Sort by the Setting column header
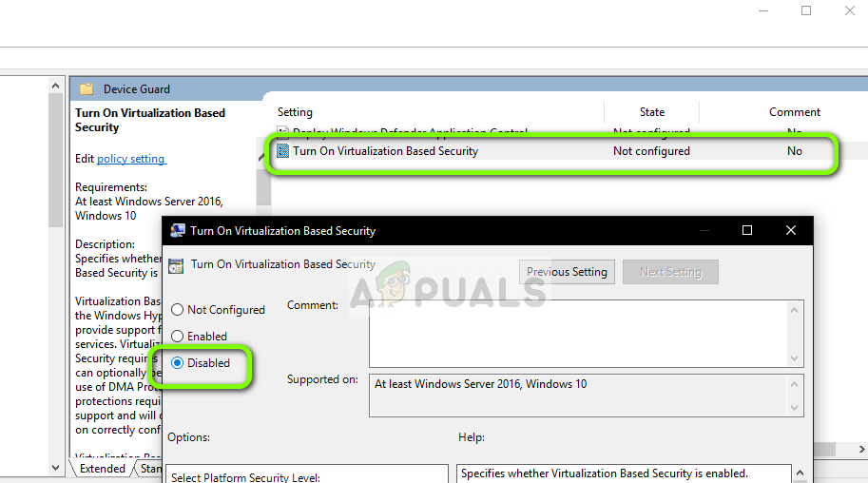868x483 pixels. pyautogui.click(x=295, y=112)
